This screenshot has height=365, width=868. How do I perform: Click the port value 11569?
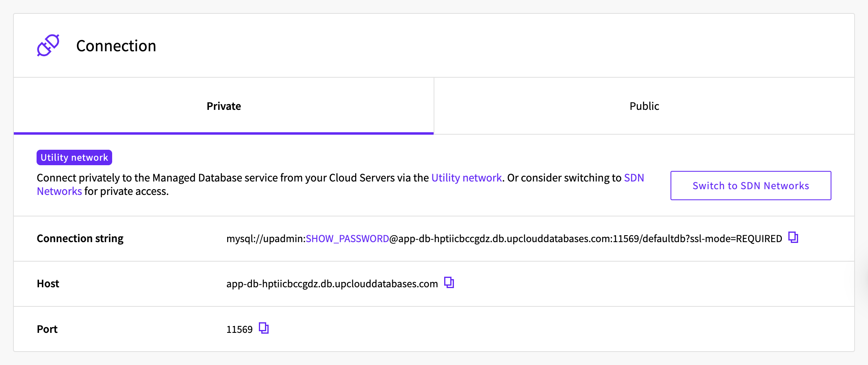[239, 329]
